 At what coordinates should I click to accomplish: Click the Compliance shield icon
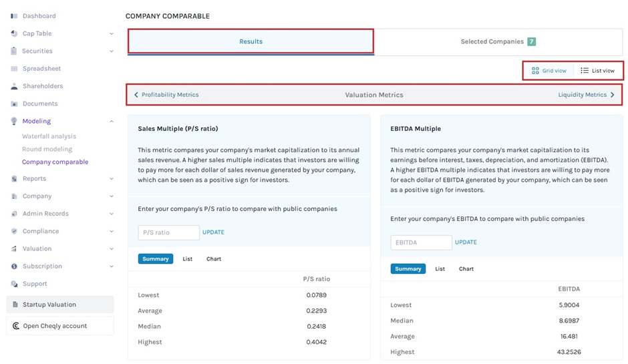[x=14, y=231]
